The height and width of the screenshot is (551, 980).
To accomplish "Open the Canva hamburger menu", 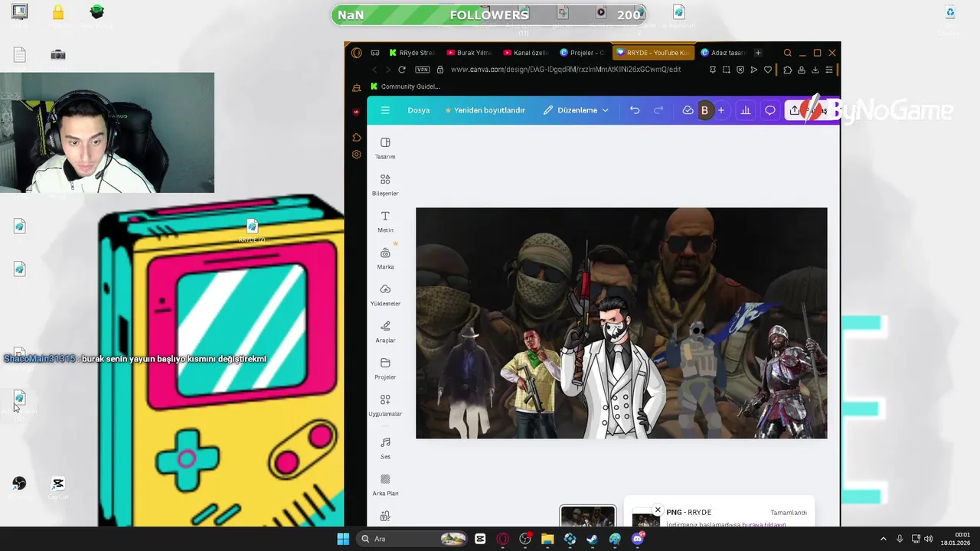I will (x=385, y=110).
